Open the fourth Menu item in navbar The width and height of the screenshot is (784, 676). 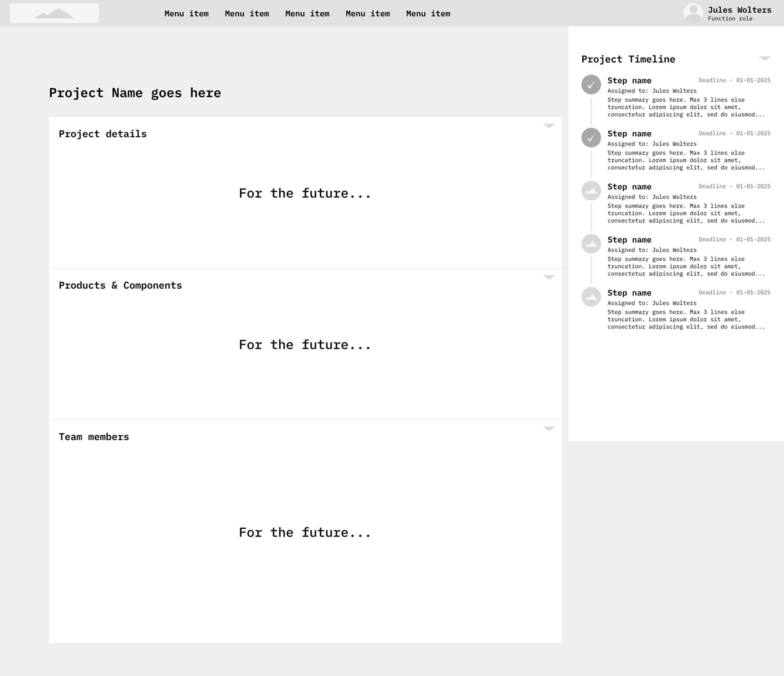coord(368,13)
